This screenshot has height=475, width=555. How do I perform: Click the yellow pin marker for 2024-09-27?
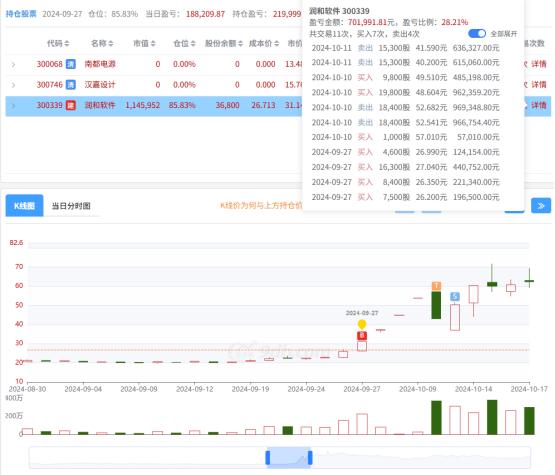[x=362, y=324]
